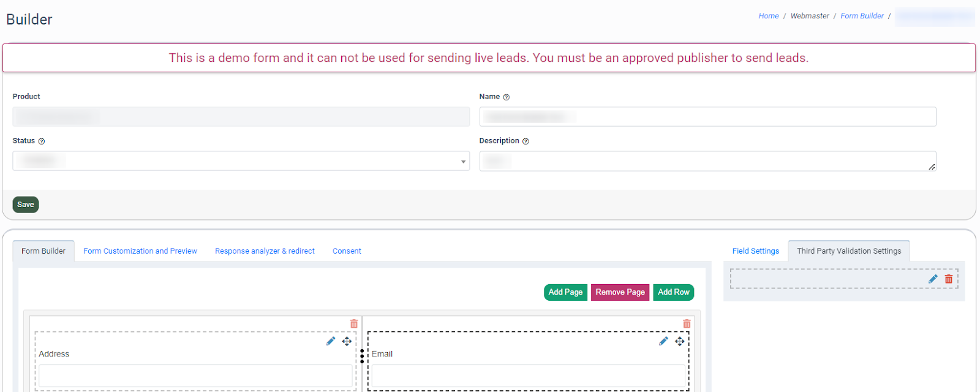
Task: Click the Add Page button
Action: (565, 293)
